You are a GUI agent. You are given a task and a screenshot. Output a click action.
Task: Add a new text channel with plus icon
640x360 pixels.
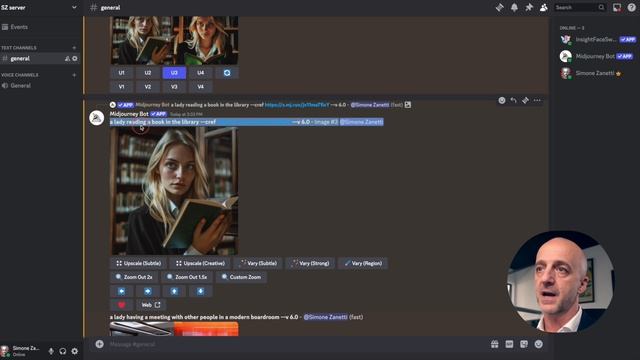[74, 48]
